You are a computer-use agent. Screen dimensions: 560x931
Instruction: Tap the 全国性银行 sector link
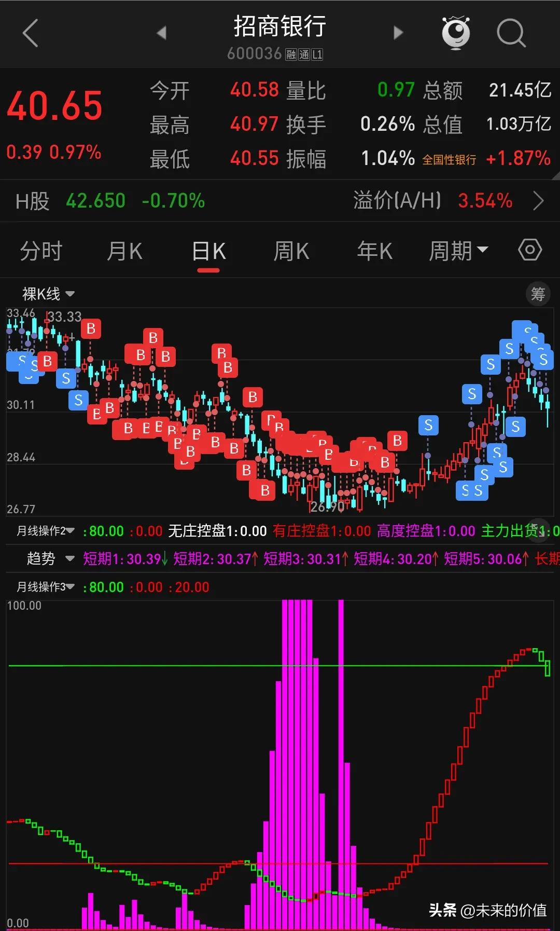coord(449,160)
